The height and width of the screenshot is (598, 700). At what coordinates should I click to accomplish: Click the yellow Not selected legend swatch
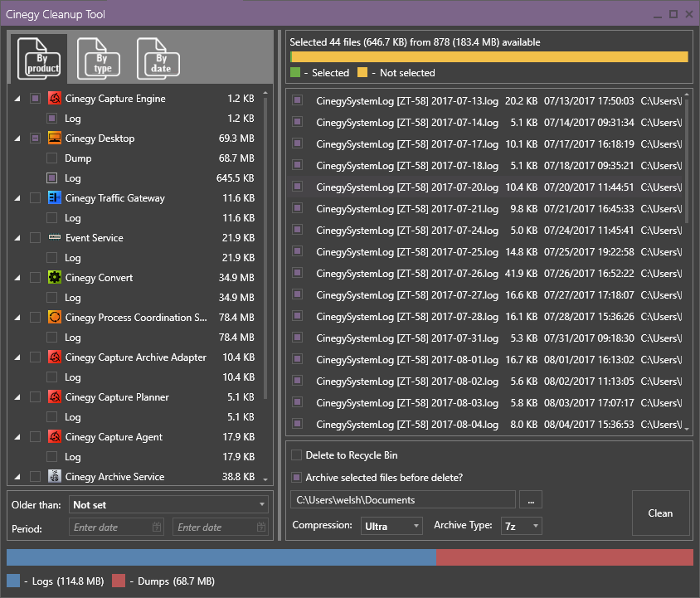pyautogui.click(x=362, y=72)
